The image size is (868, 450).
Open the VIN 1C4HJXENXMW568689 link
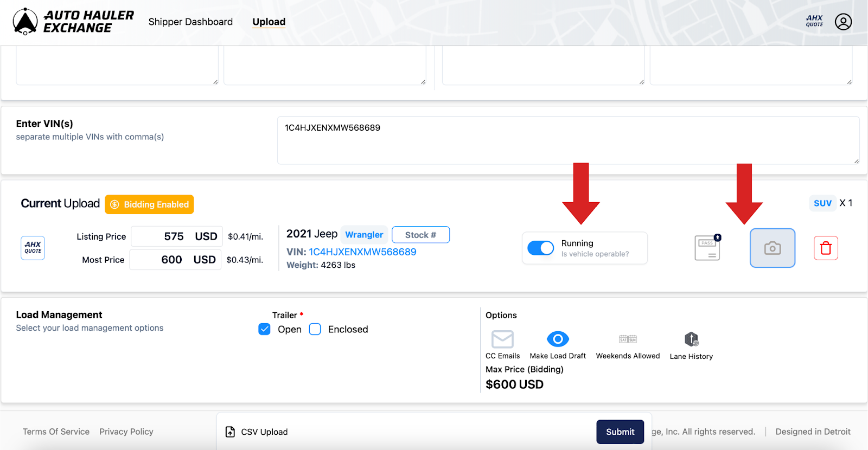tap(362, 252)
